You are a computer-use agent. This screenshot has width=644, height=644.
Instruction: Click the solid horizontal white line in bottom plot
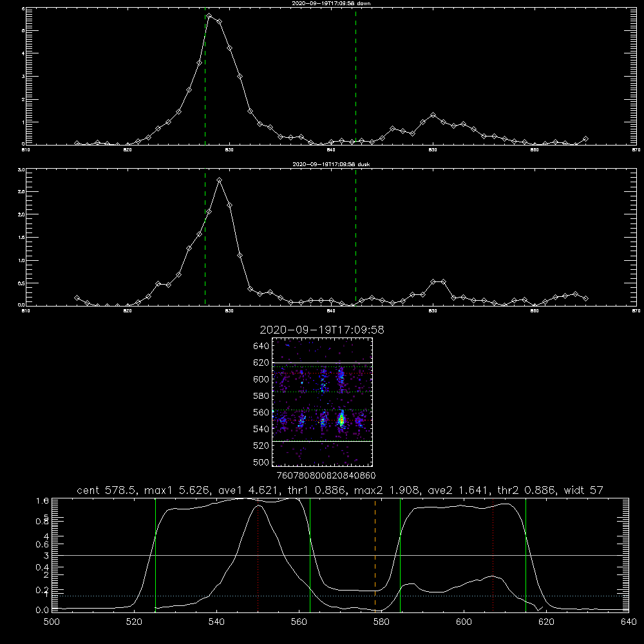(340, 555)
